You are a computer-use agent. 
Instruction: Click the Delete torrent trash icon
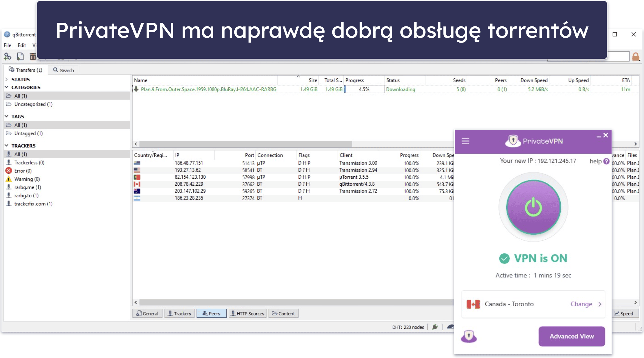[33, 56]
